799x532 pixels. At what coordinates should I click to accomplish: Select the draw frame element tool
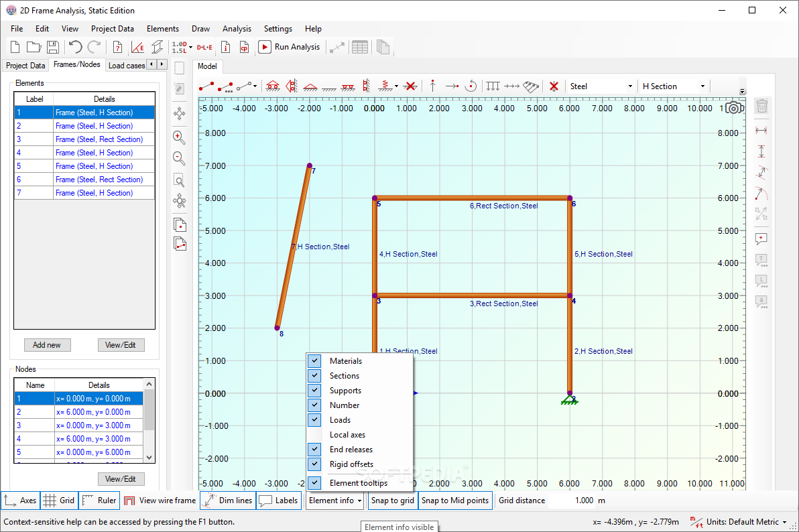(x=206, y=86)
